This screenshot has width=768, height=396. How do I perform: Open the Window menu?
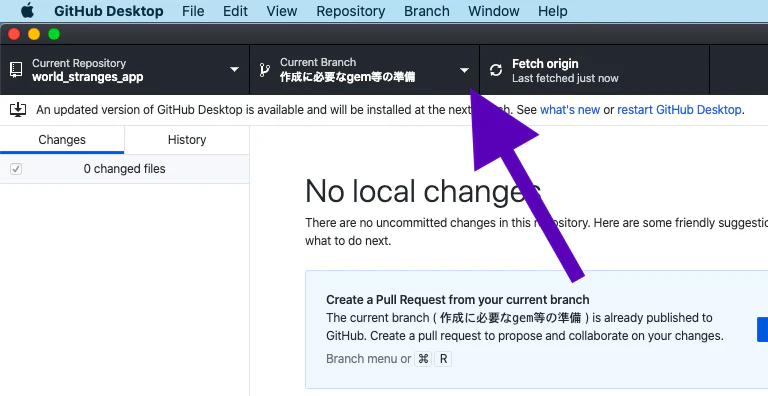[x=494, y=11]
